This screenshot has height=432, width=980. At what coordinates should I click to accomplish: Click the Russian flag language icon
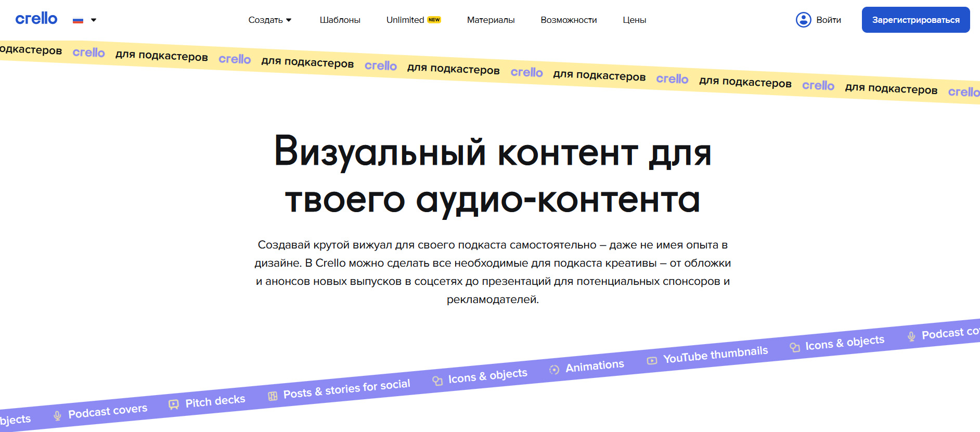click(x=78, y=20)
